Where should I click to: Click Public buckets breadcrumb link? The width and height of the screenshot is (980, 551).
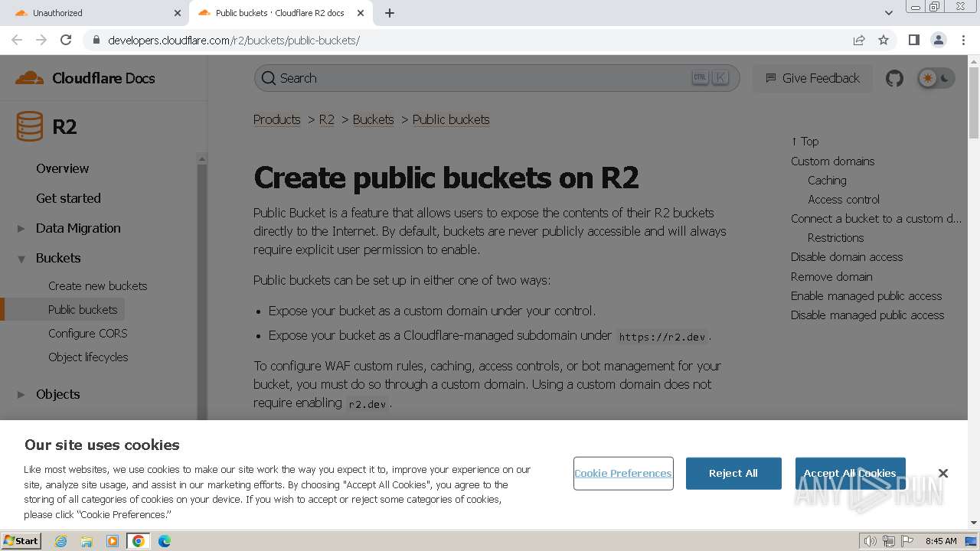(x=451, y=119)
